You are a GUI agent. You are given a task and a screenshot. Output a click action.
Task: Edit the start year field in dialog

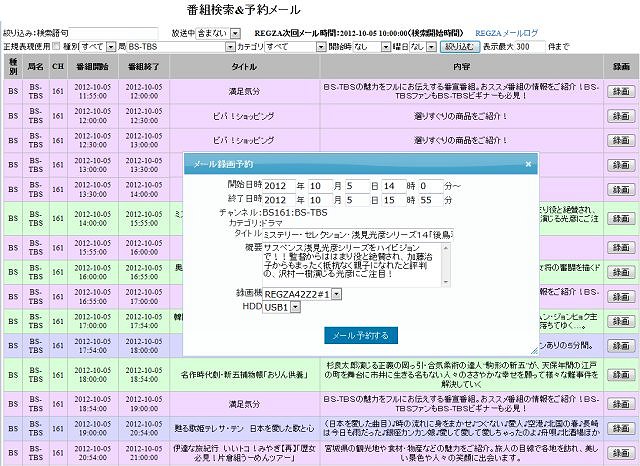(279, 186)
